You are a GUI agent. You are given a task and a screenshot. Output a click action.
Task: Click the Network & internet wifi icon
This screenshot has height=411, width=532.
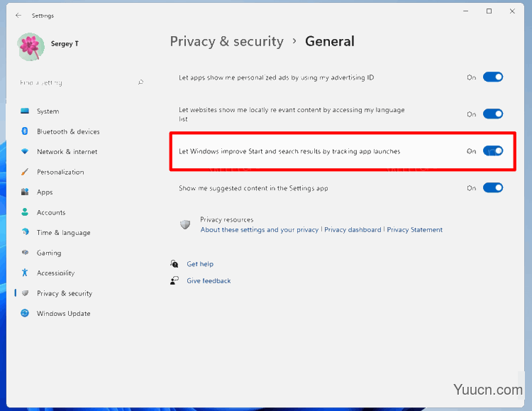[25, 151]
